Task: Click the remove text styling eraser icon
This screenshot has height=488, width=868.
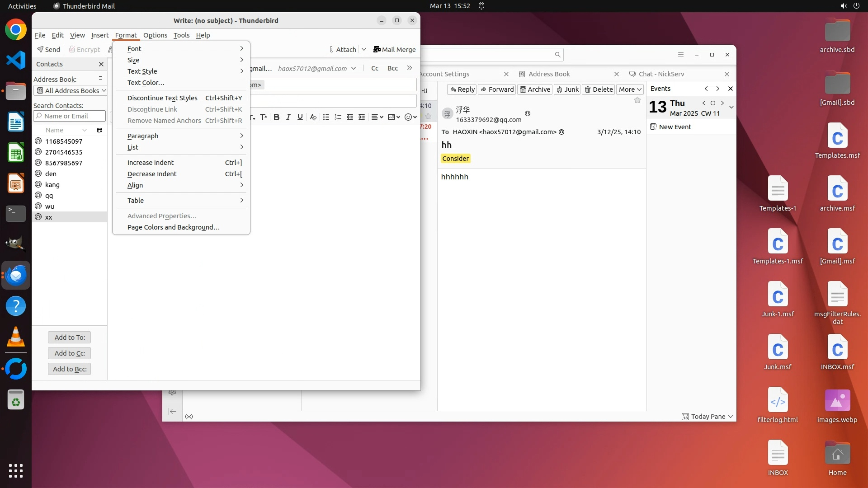Action: point(313,117)
